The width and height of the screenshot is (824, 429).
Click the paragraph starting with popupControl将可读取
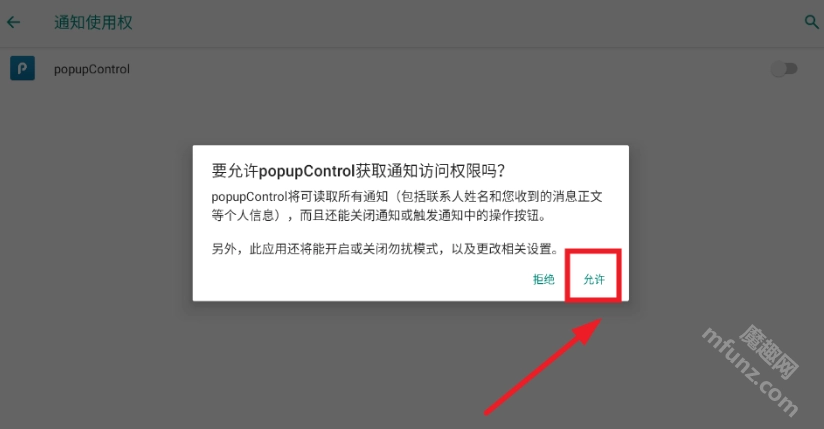pos(407,206)
